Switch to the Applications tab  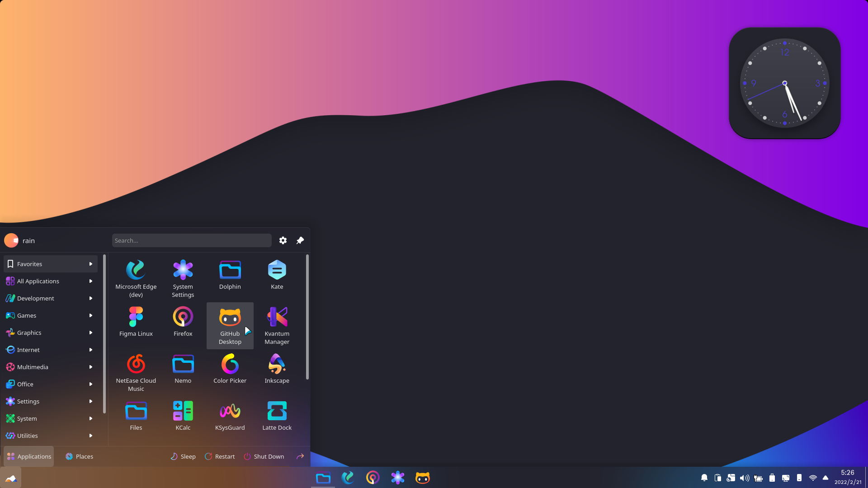29,456
